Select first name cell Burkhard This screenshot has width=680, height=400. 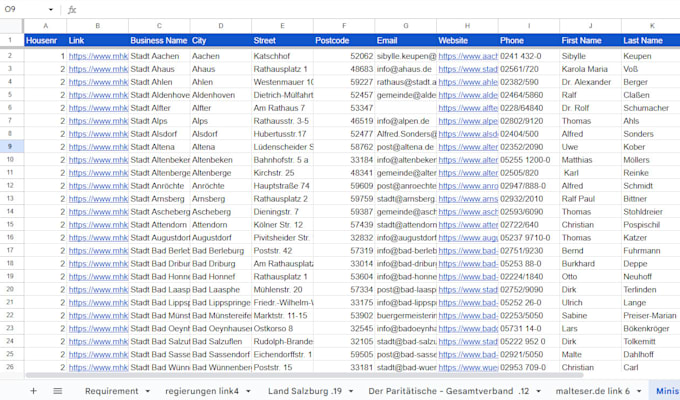[x=591, y=264]
